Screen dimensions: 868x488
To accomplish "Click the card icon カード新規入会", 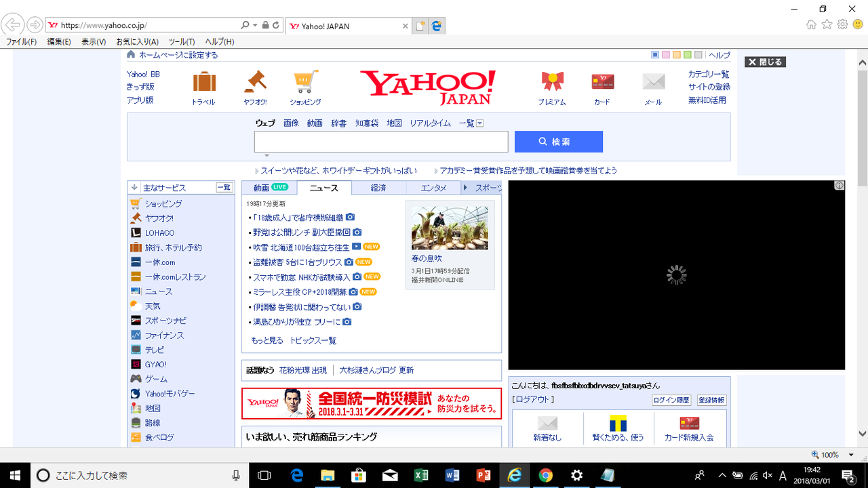I will click(689, 423).
